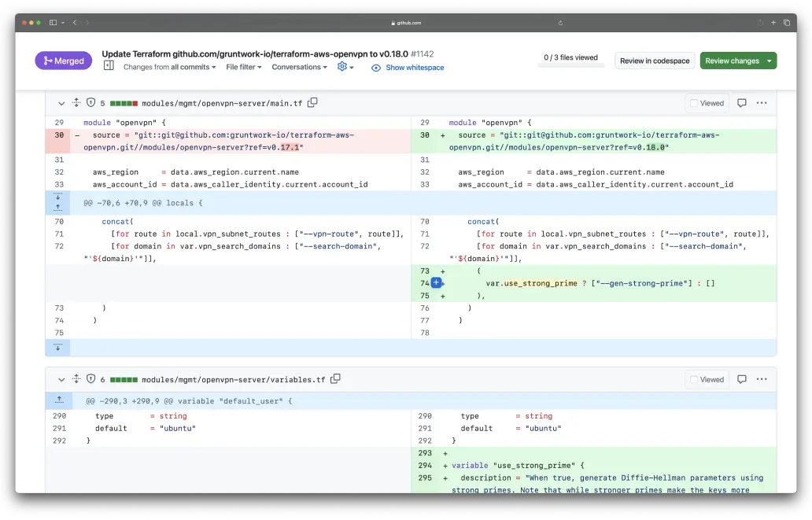Open diff settings gear menu

point(345,67)
